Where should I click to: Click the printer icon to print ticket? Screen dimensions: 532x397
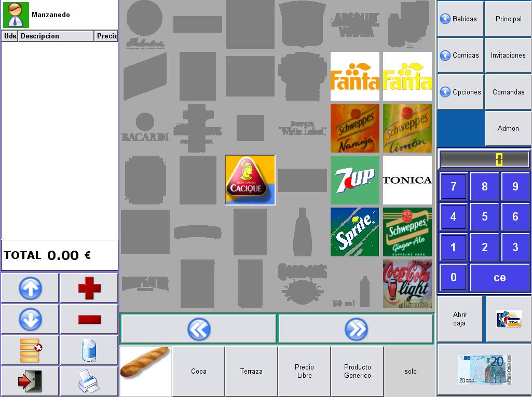pos(89,381)
